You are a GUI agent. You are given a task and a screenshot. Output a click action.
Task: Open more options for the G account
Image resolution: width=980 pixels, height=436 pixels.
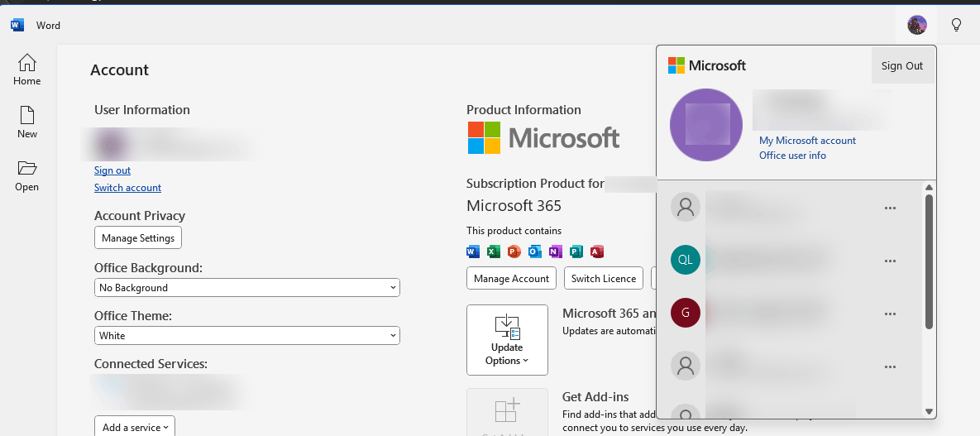[x=891, y=314]
